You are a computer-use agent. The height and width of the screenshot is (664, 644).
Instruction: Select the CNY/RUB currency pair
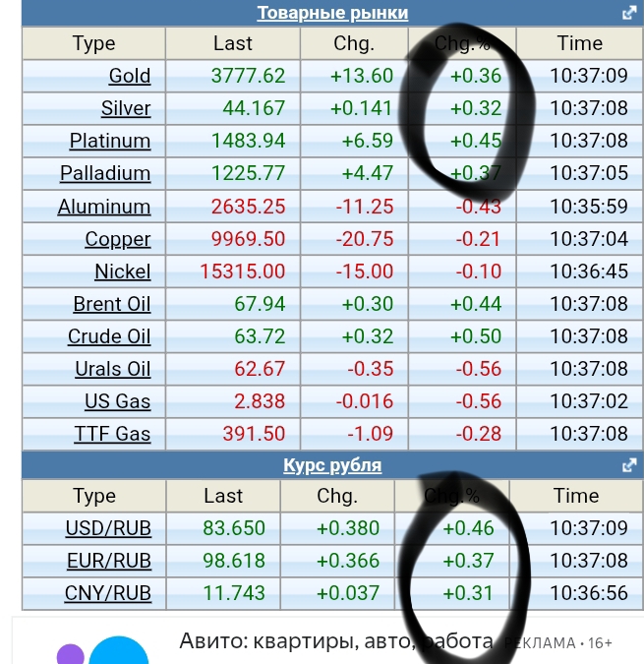click(108, 593)
